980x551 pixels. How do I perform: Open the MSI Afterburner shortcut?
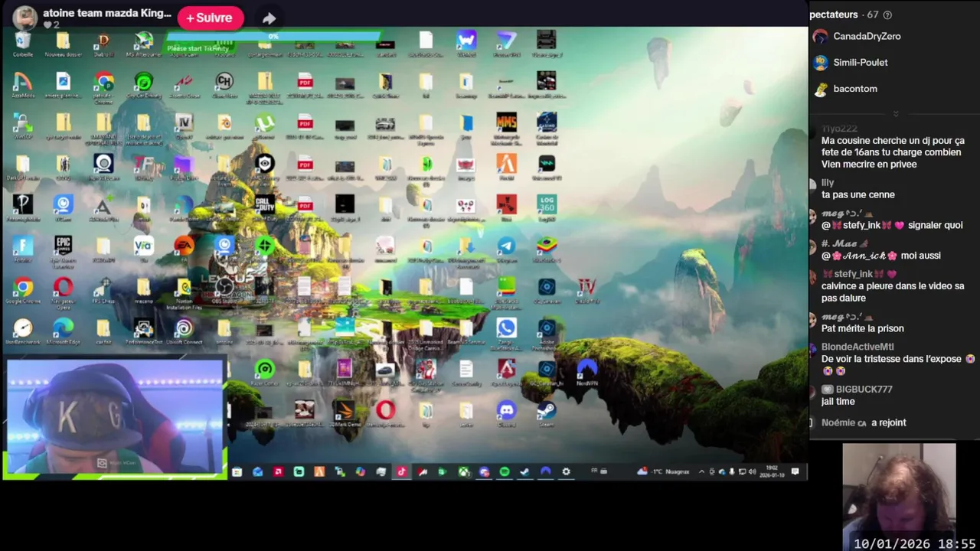click(x=143, y=44)
